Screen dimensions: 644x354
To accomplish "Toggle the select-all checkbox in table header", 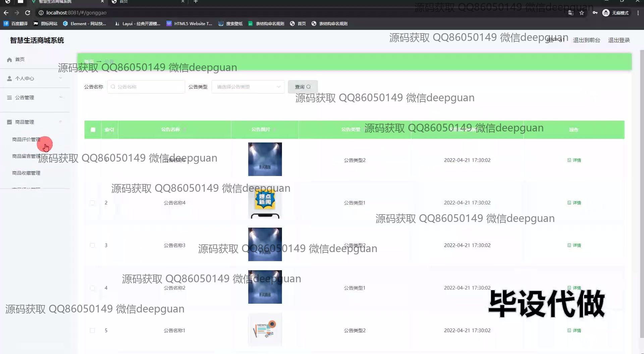I will point(93,130).
